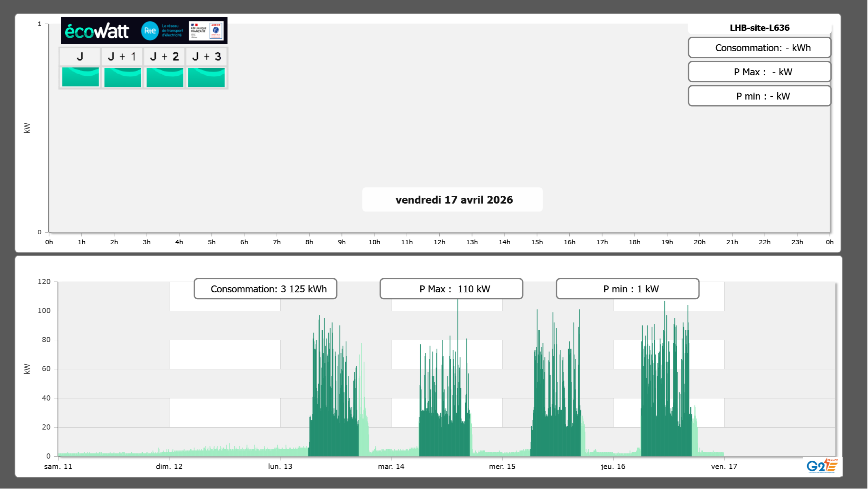Click the jeu. 16 date marker
The image size is (868, 489).
(613, 466)
